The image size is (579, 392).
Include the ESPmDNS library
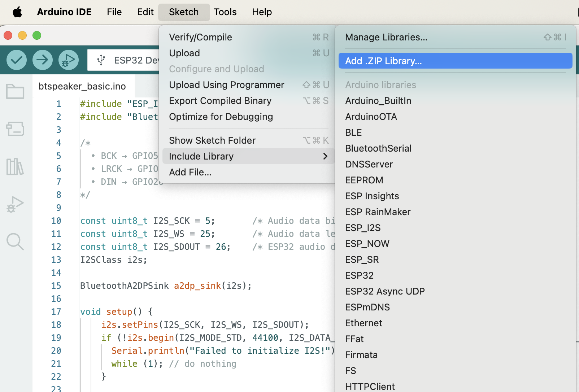click(456, 307)
